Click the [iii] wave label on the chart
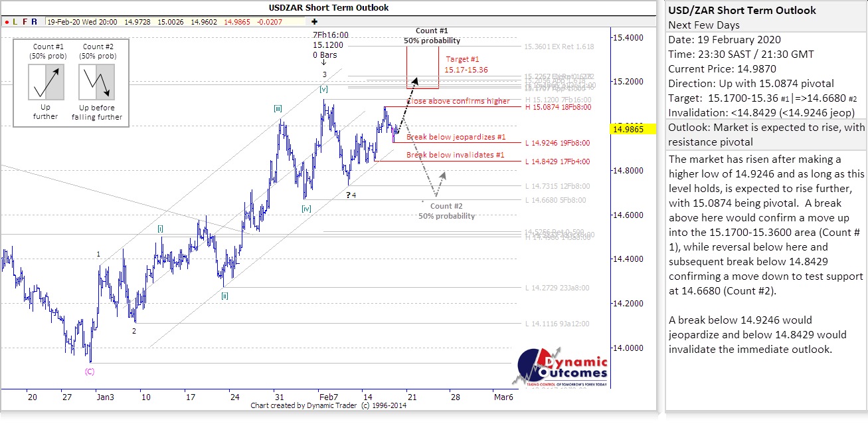Screen dimensions: 868x426 click(x=279, y=108)
